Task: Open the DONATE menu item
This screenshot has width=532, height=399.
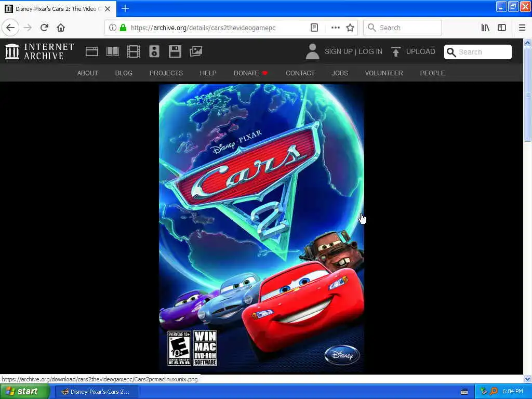Action: 250,73
